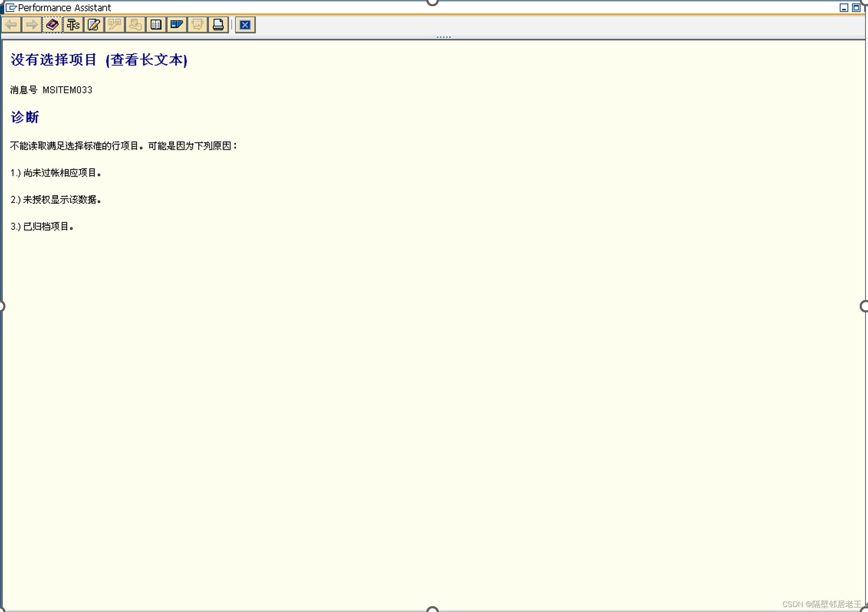Close the help with blue X button
The width and height of the screenshot is (868, 612).
pyautogui.click(x=245, y=25)
